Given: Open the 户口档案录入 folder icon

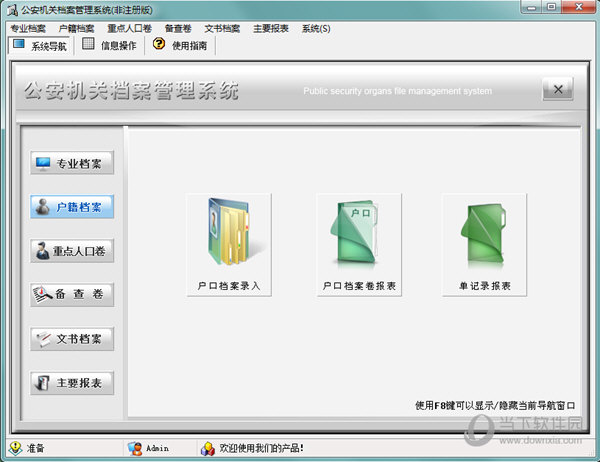Looking at the screenshot, I should [x=229, y=245].
